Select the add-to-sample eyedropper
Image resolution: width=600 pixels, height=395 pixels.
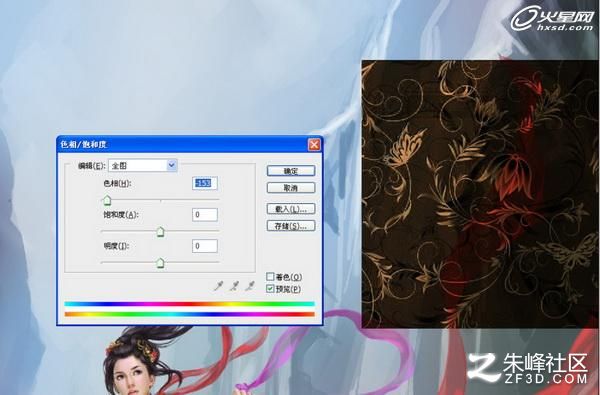[234, 286]
